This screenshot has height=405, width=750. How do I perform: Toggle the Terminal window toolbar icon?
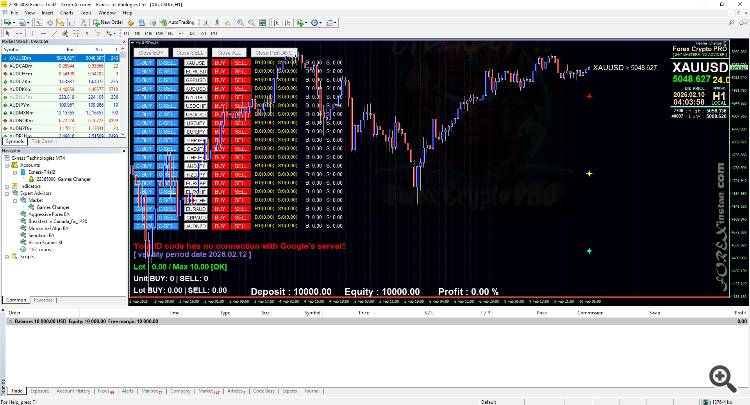(72, 22)
